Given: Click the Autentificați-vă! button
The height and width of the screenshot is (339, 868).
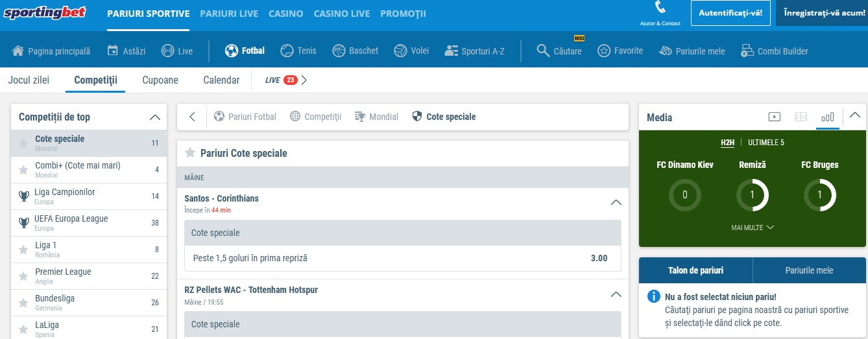Looking at the screenshot, I should [730, 13].
